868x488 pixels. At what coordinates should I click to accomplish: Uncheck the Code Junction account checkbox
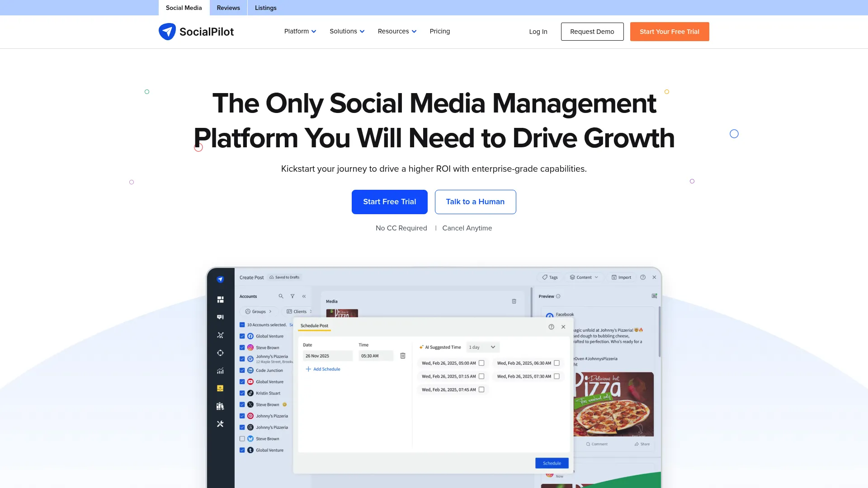(x=242, y=371)
